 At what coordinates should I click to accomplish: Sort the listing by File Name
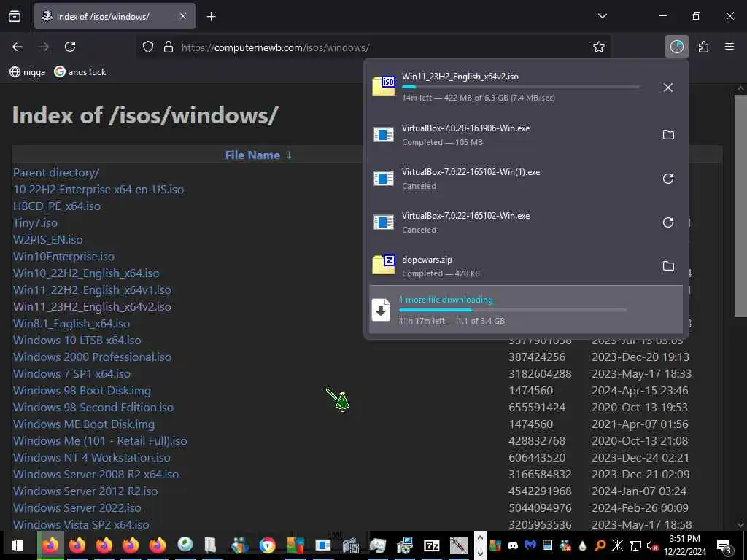click(x=252, y=155)
